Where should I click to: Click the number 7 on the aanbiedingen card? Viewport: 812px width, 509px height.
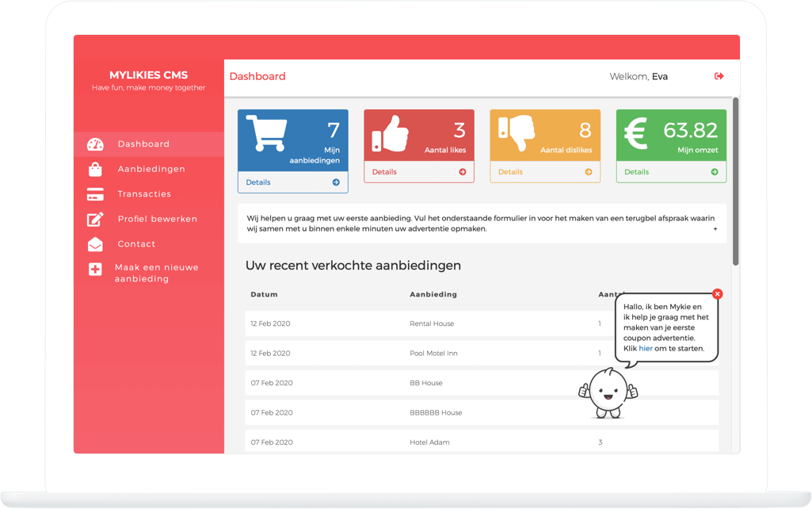tap(334, 130)
